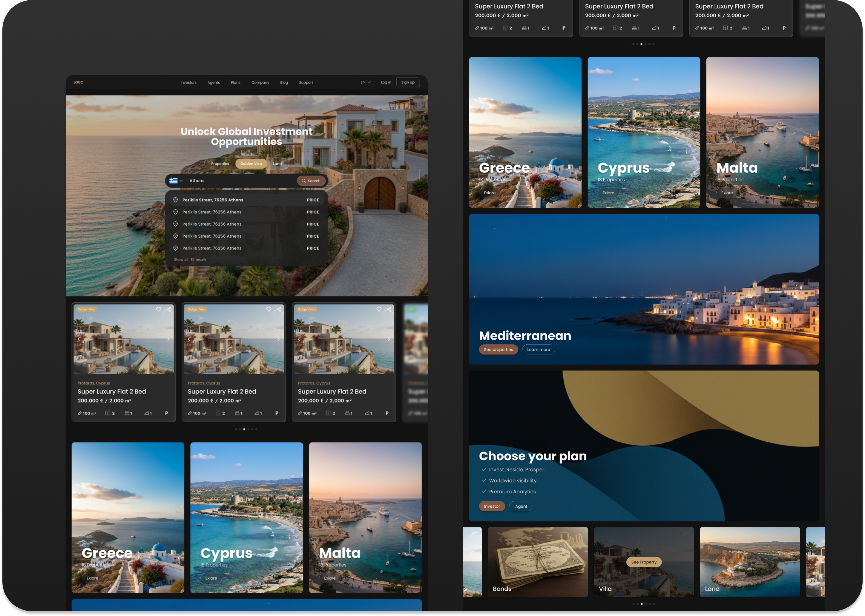Image resolution: width=865 pixels, height=616 pixels.
Task: Navigate to the Blog section
Action: pyautogui.click(x=284, y=82)
